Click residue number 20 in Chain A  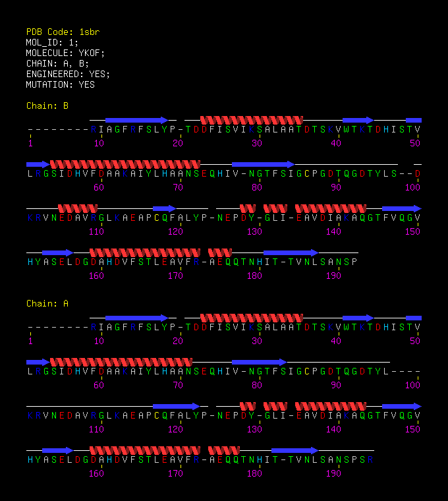coord(178,341)
